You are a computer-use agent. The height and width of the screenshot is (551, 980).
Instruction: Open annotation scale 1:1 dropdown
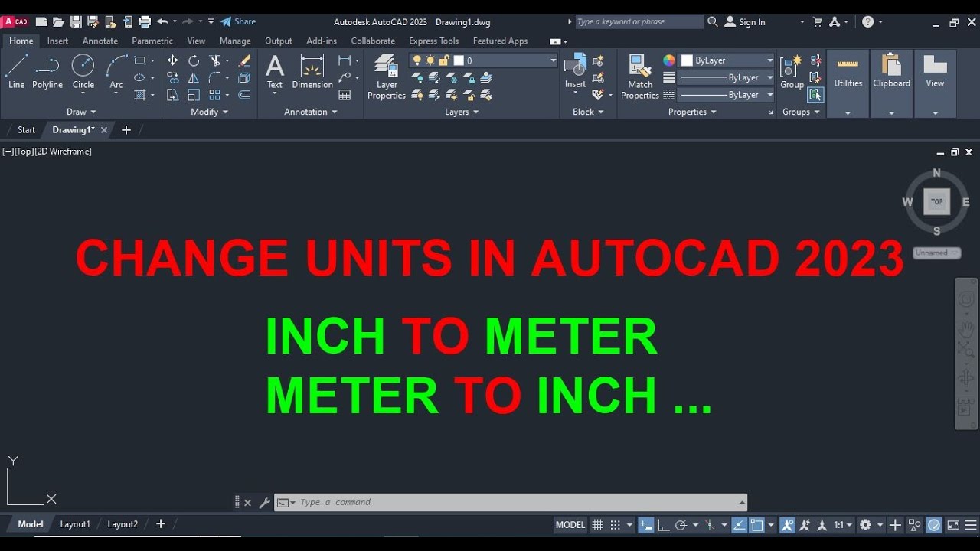(843, 525)
